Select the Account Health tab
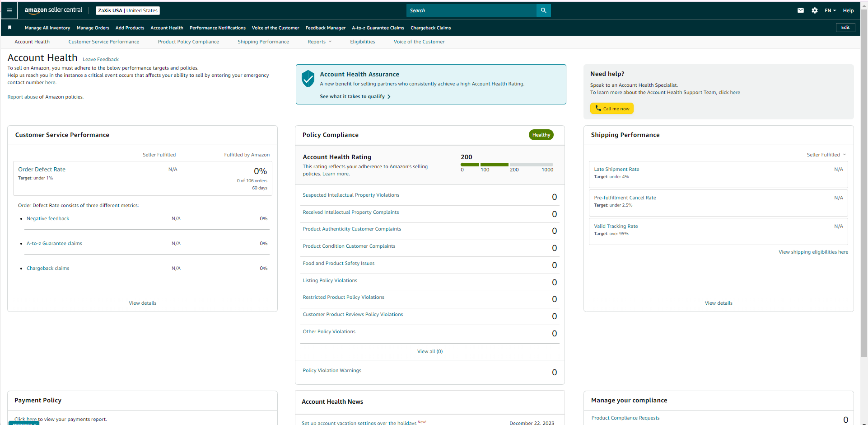 [x=32, y=42]
